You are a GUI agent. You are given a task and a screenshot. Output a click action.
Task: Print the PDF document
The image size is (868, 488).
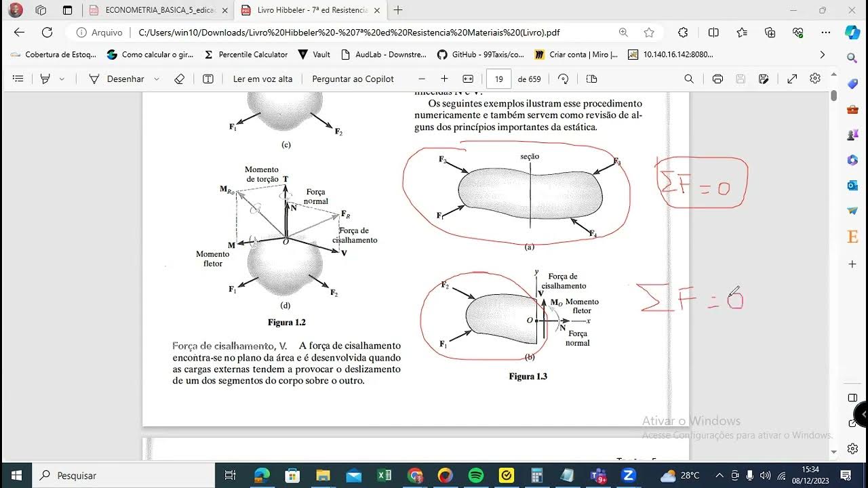pos(717,79)
